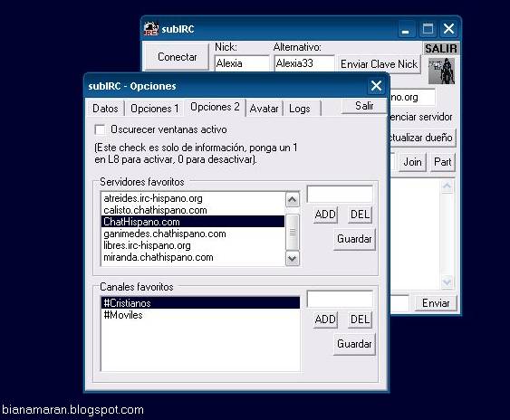Image resolution: width=510 pixels, height=420 pixels.
Task: Click into the Nick field showing Alexia
Action: tap(242, 63)
